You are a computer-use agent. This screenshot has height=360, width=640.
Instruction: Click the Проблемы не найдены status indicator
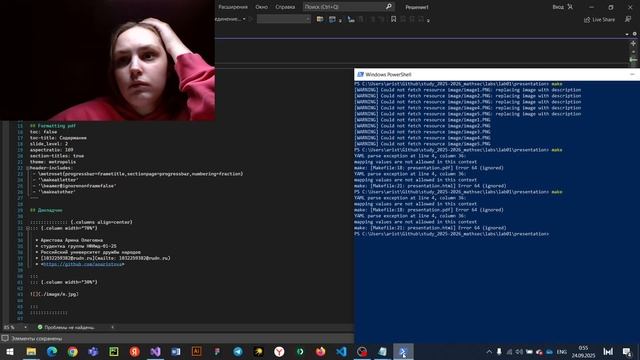(66, 327)
